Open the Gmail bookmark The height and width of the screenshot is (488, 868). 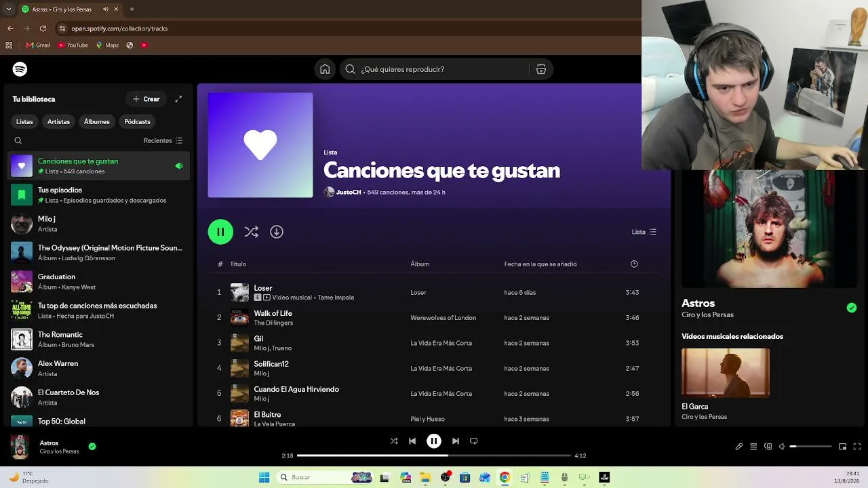click(38, 45)
